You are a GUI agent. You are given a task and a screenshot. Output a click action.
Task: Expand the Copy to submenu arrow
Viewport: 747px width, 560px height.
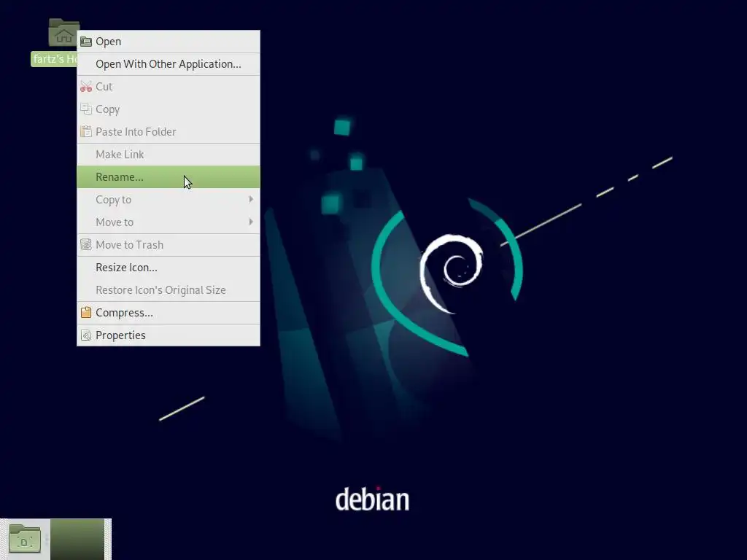click(251, 200)
